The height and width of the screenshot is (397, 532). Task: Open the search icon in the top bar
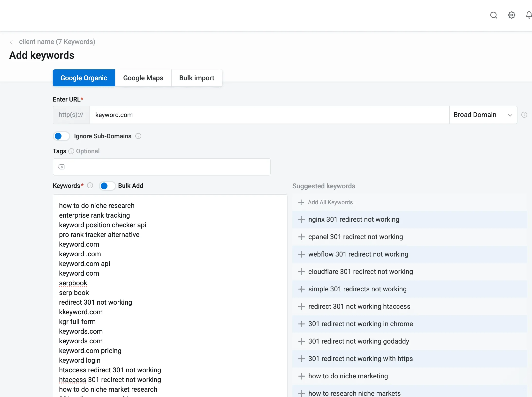pos(494,15)
